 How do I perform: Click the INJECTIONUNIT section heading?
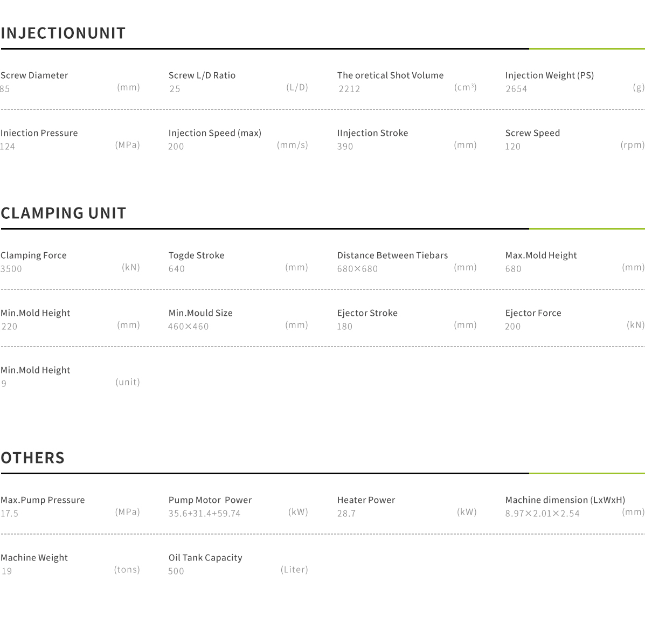pyautogui.click(x=63, y=33)
